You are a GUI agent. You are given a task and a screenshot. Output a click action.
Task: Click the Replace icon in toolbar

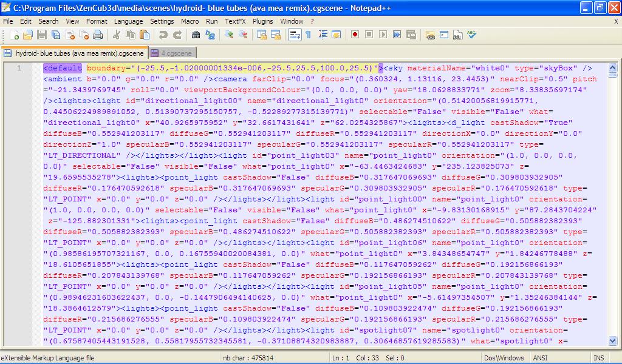[x=210, y=35]
